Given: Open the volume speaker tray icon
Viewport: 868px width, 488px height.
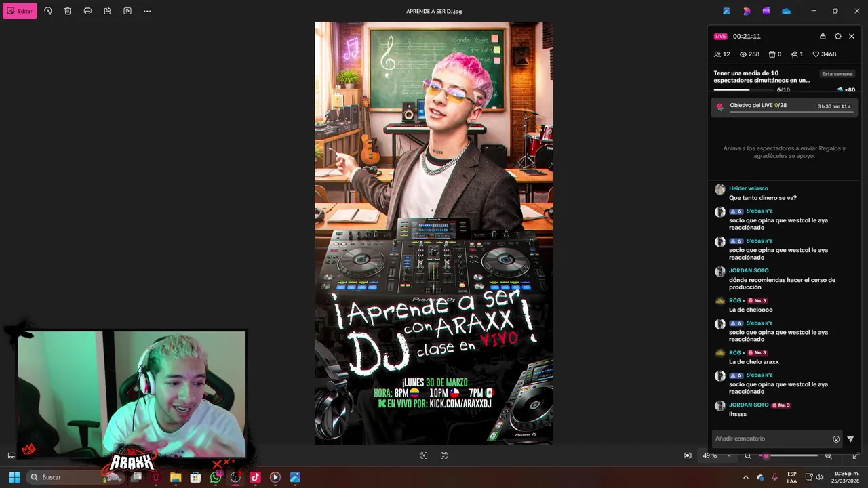Looking at the screenshot, I should (x=819, y=477).
